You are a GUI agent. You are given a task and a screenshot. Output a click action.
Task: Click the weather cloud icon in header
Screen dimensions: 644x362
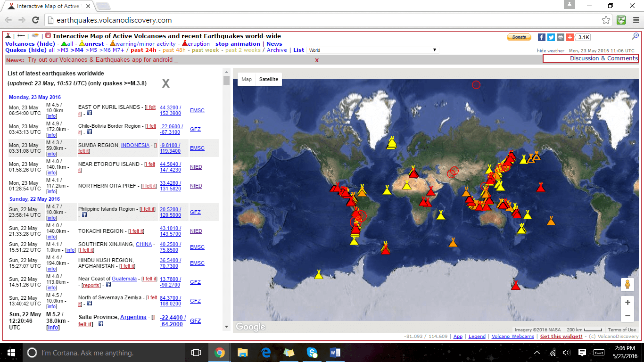coord(35,36)
